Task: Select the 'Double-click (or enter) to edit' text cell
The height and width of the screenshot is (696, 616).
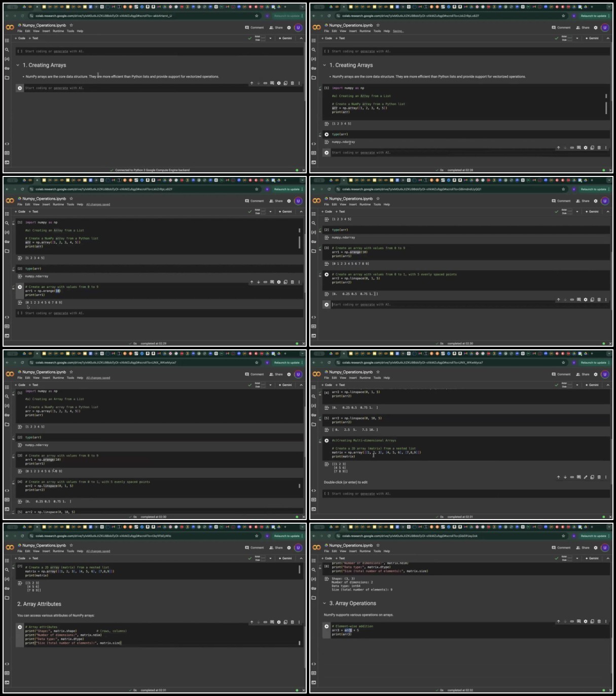Action: click(x=346, y=482)
